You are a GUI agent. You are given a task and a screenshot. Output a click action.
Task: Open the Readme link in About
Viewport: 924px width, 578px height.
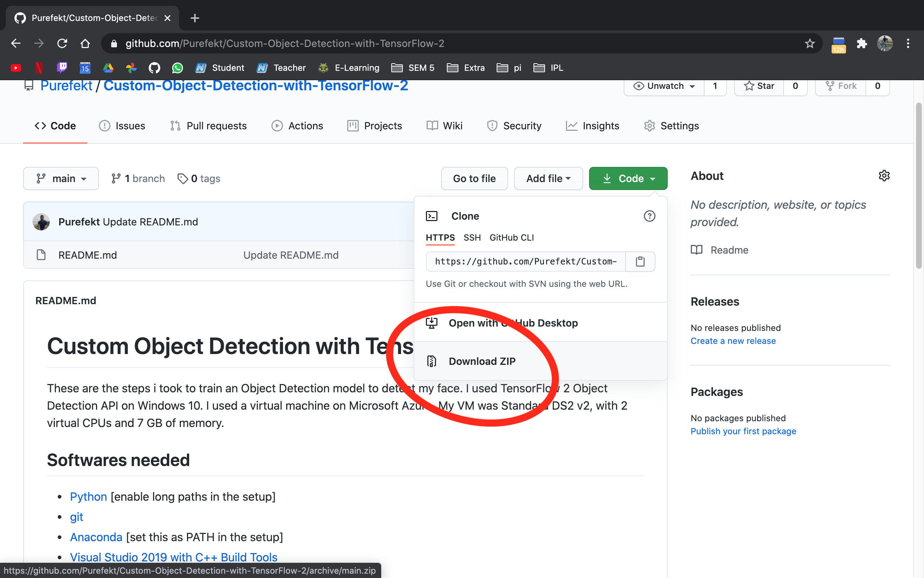(x=719, y=250)
